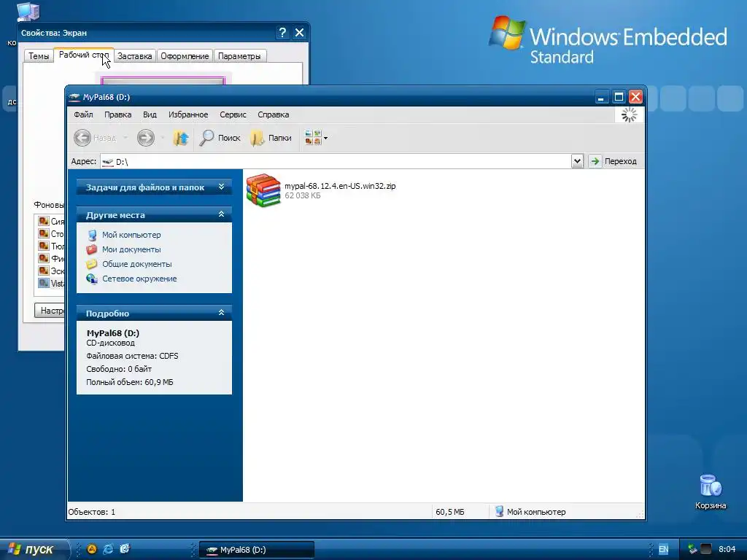Open the Сервис menu

click(233, 114)
